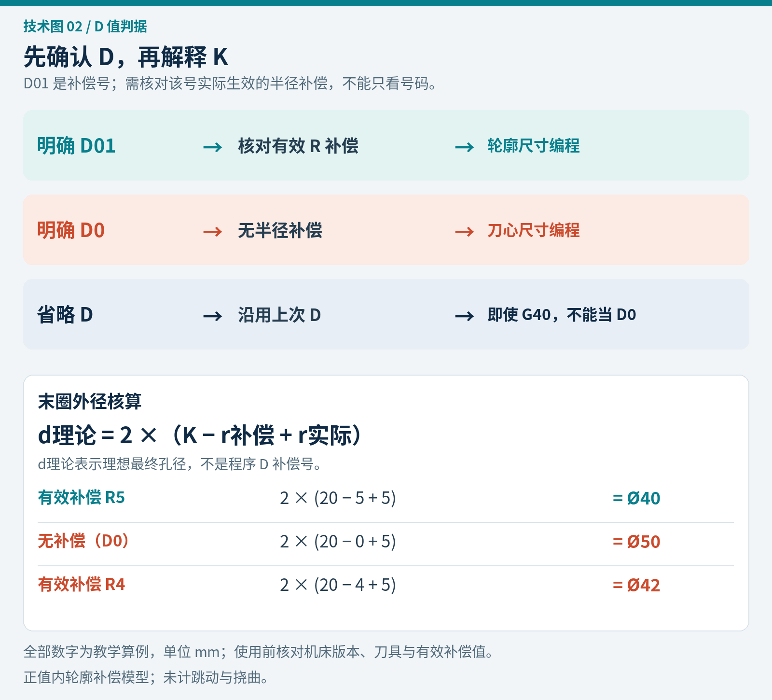
Task: Select the 有效补偿 R5 row label
Action: pos(81,497)
